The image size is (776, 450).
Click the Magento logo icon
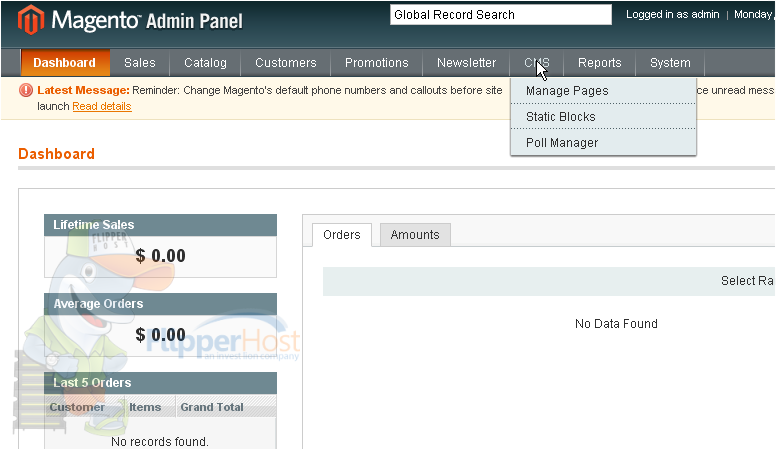pos(31,20)
